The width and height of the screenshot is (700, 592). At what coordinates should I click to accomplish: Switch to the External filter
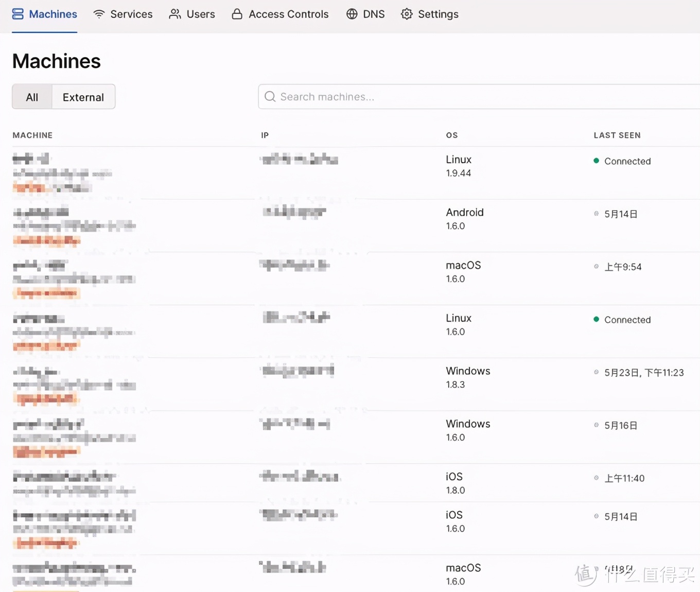click(83, 97)
